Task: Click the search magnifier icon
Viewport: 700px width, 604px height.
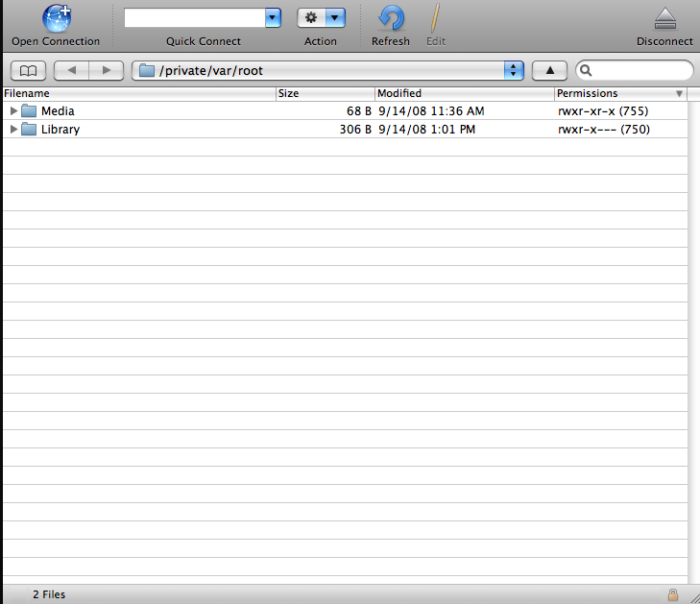Action: 586,70
